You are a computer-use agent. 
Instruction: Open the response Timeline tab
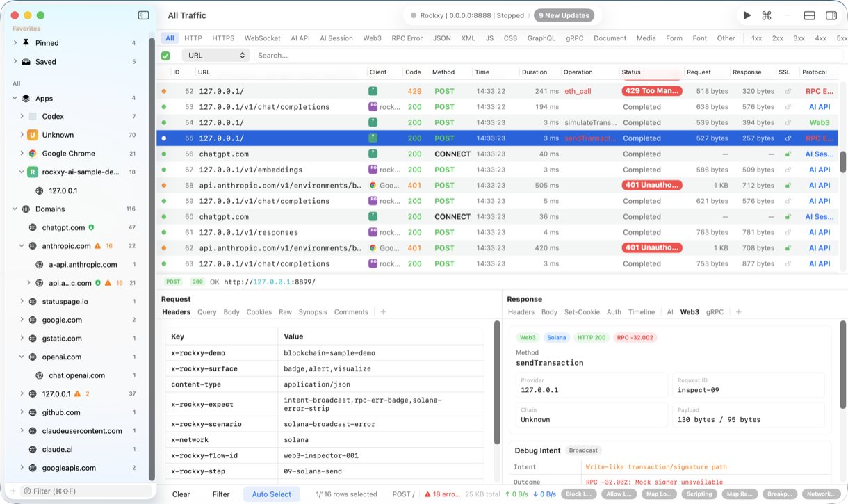click(x=642, y=312)
